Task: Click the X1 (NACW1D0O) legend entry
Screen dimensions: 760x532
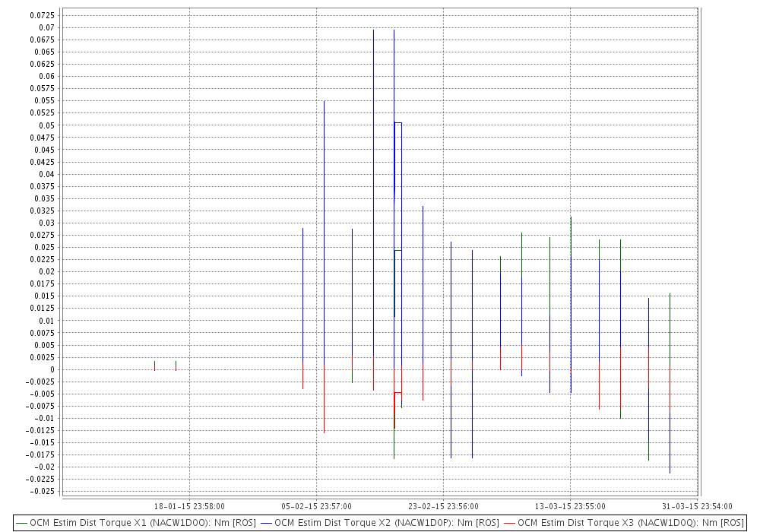Action: (x=136, y=523)
